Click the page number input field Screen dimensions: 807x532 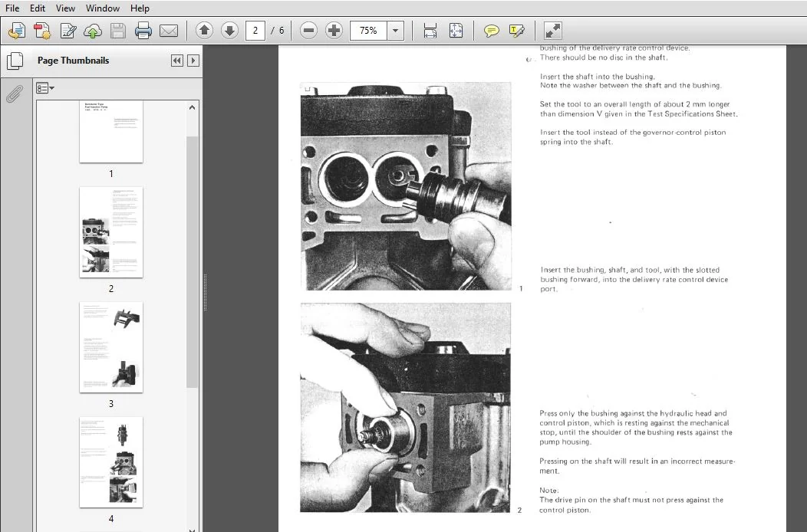tap(255, 31)
